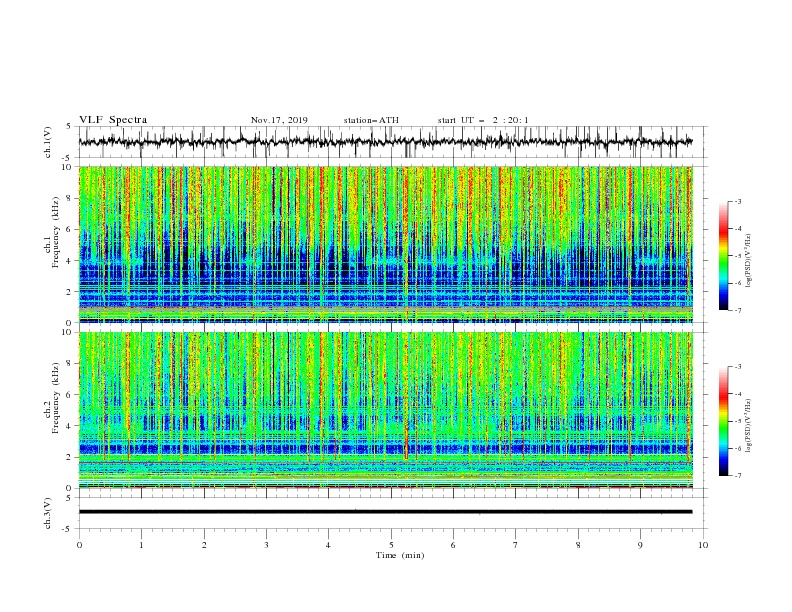Click the ch.2 spectrogram color bar
Viewport: 792px width, 612px height.
(x=723, y=421)
